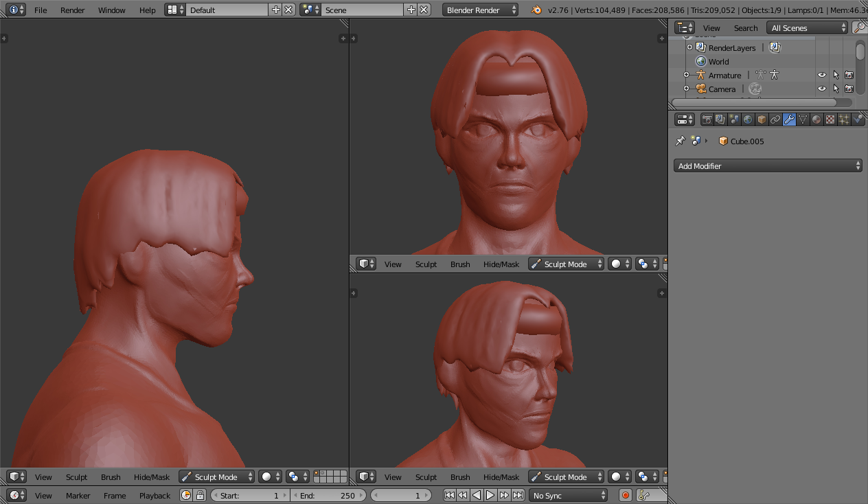
Task: Toggle visibility eye for Armature
Action: [x=822, y=75]
